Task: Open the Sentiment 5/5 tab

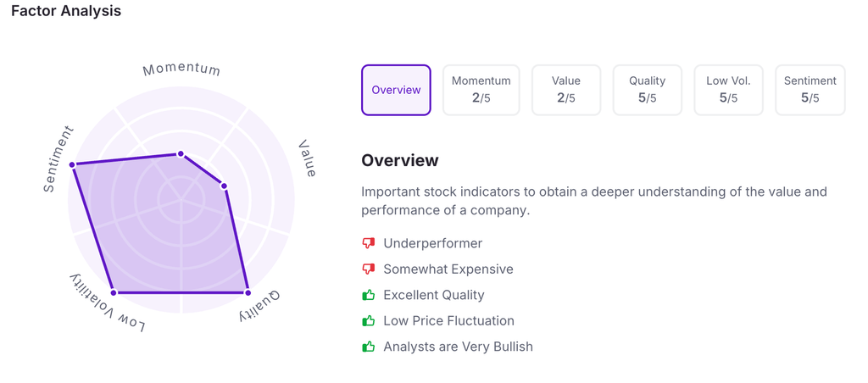Action: click(810, 90)
